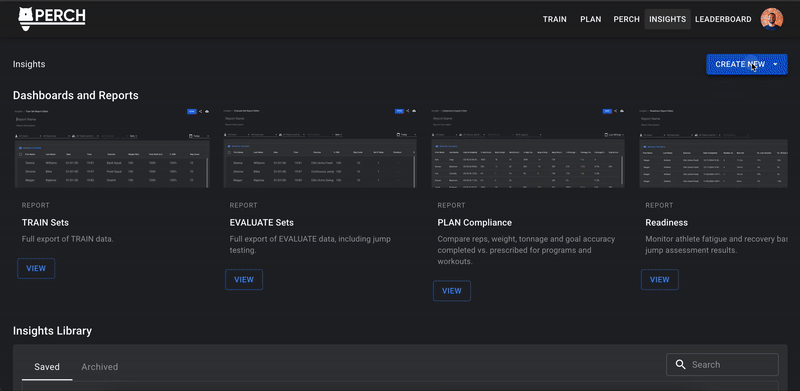Click "Full export of TRAIN data." description
800x391 pixels.
pyautogui.click(x=67, y=239)
